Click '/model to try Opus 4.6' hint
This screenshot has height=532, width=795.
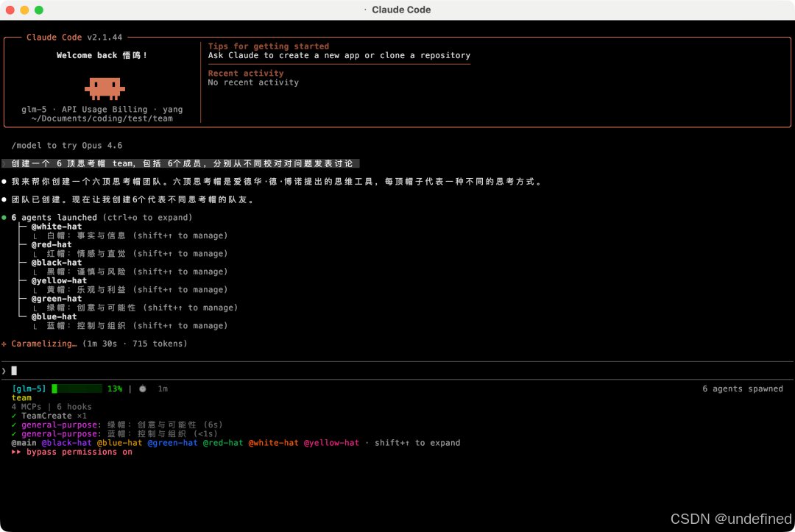click(66, 146)
